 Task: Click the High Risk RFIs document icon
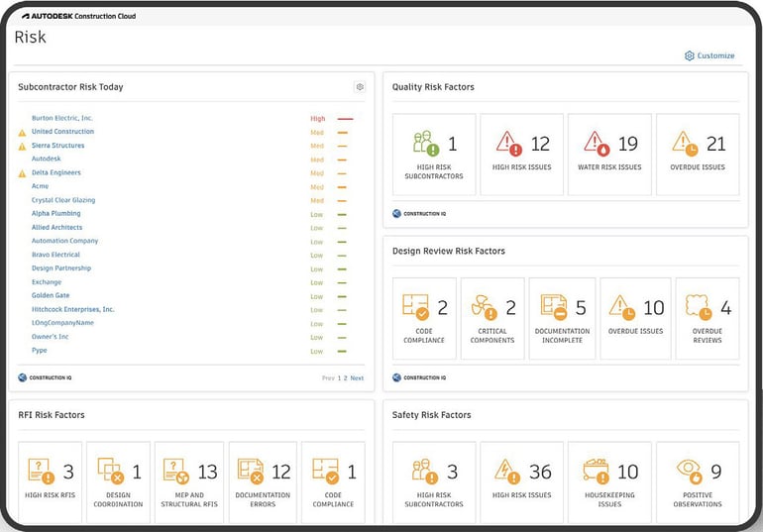(x=42, y=472)
